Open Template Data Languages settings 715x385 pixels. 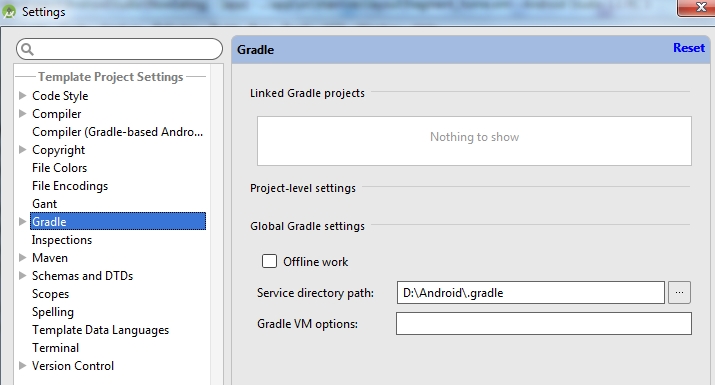click(100, 330)
